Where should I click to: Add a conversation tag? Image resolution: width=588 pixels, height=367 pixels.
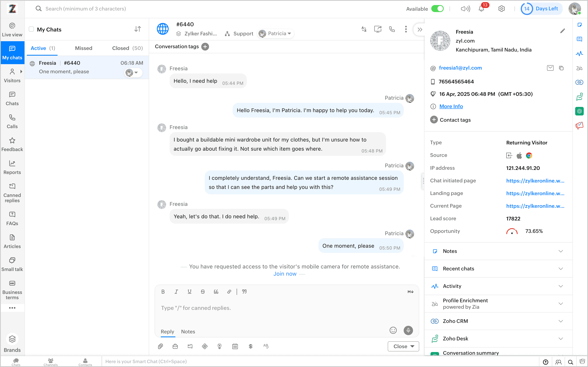(205, 47)
